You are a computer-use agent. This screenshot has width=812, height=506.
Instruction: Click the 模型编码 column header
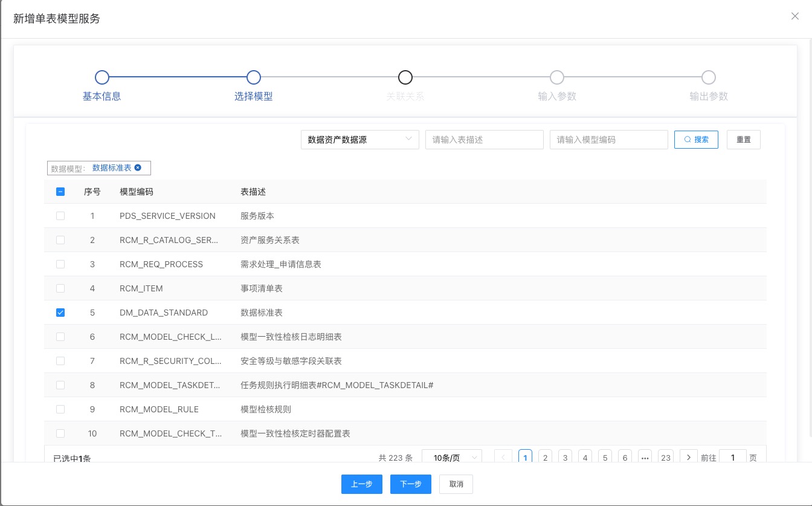[137, 192]
